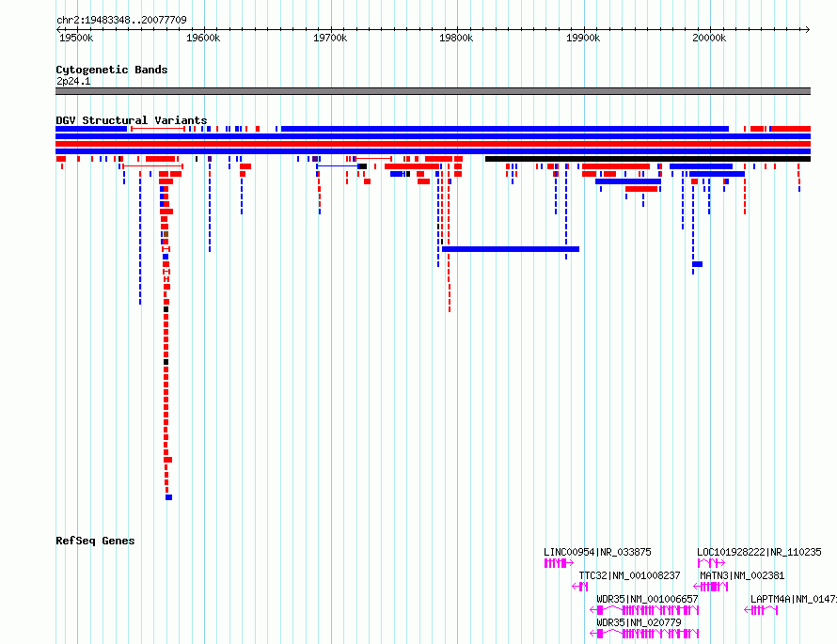The width and height of the screenshot is (837, 644).
Task: Click the grey 2p24.1 cytogenetic band bar
Action: [433, 91]
